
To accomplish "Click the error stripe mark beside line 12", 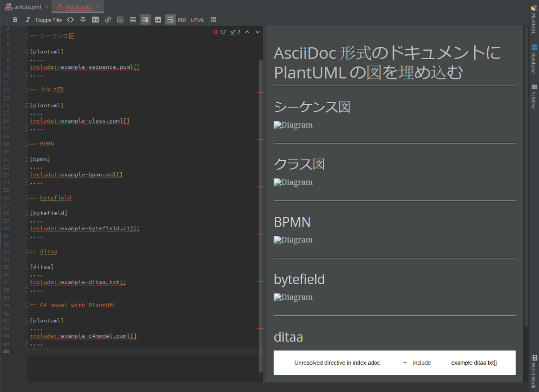I will click(260, 92).
